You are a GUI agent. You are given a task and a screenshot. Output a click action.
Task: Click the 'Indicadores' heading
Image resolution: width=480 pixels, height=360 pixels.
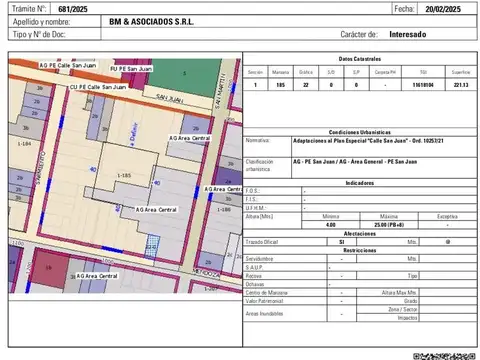click(x=360, y=183)
